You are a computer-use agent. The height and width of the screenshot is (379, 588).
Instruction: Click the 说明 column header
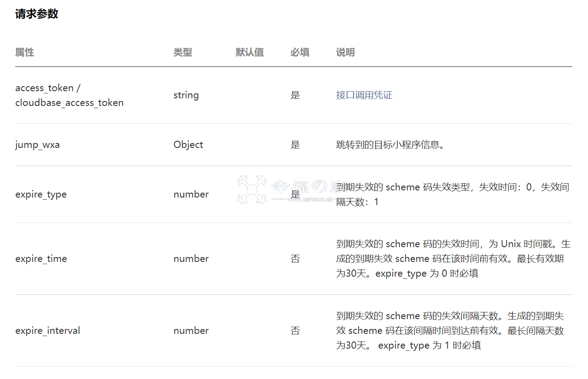(345, 52)
